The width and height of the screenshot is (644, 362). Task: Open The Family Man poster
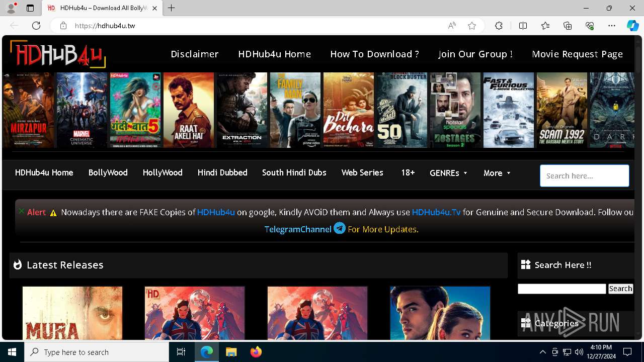coord(295,110)
